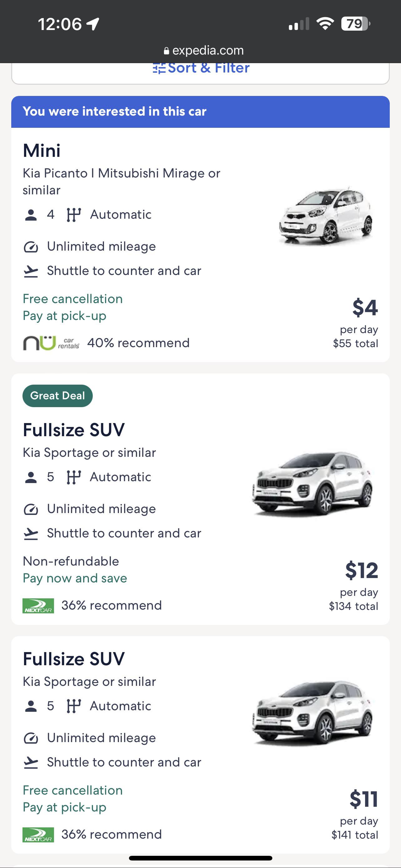Click the unlimited mileage icon on the bottom Fullsize SUV
Screen dimensions: 401x868
31,738
